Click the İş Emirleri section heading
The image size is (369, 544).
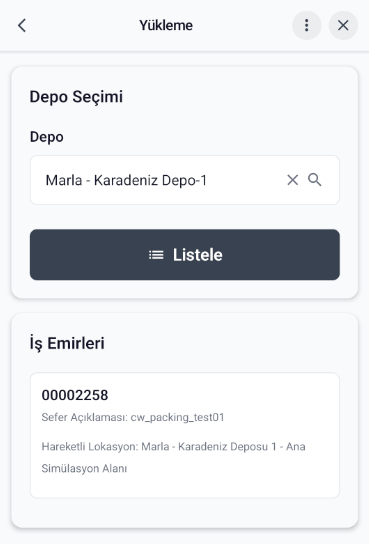point(67,343)
